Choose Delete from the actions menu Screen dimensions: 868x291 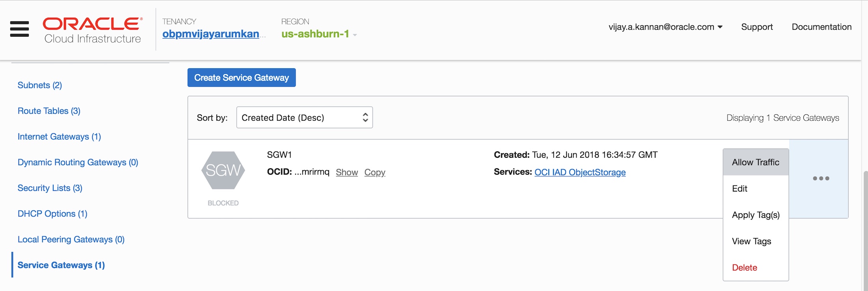744,267
